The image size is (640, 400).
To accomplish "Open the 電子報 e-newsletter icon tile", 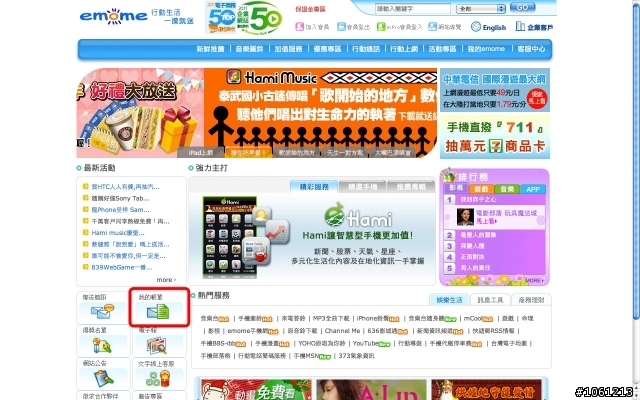I will coord(156,346).
